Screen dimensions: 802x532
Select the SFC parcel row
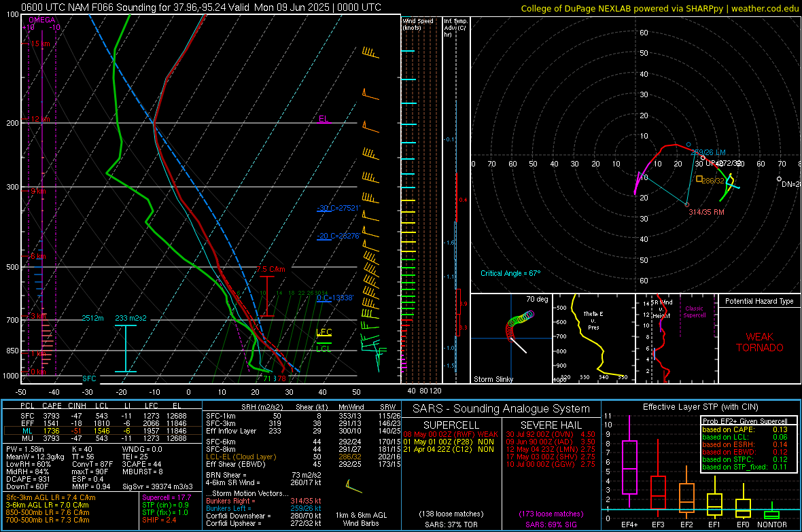click(x=103, y=416)
